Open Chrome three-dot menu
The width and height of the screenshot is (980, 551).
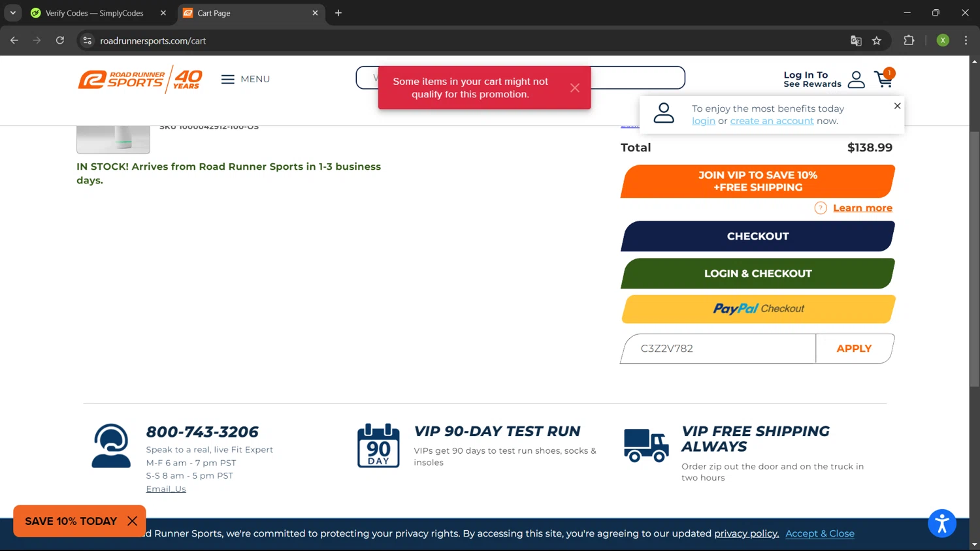point(966,40)
